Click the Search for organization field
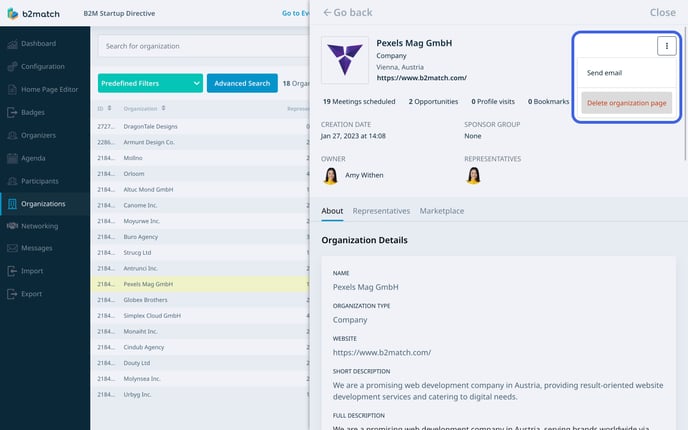 pos(204,46)
